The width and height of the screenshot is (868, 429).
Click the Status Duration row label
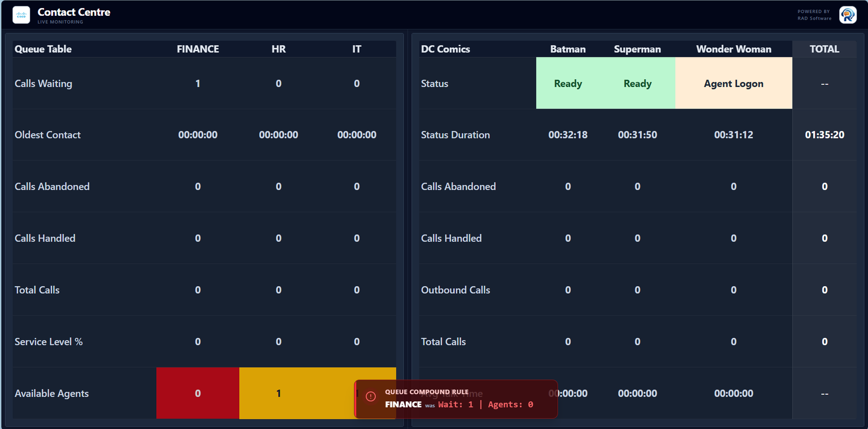coord(455,135)
